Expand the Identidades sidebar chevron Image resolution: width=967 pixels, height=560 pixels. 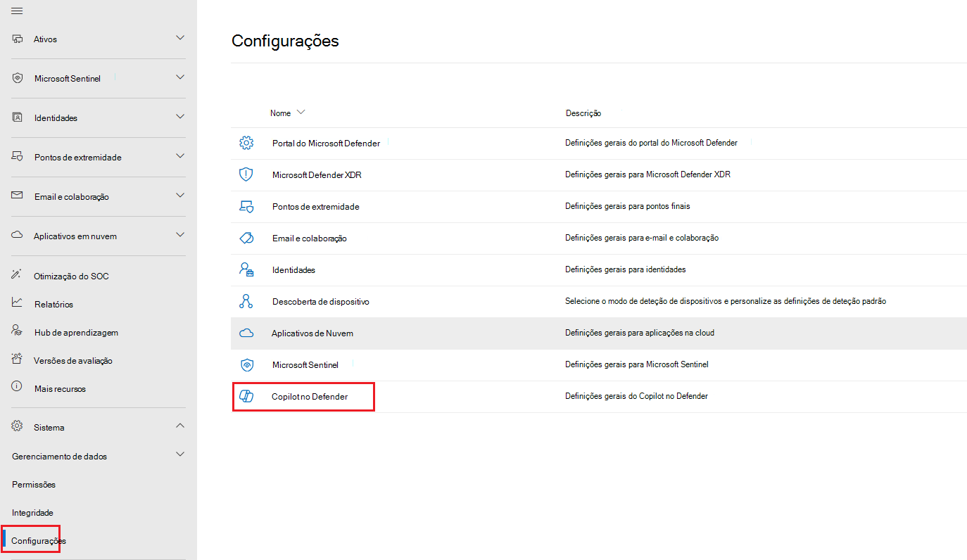click(180, 116)
